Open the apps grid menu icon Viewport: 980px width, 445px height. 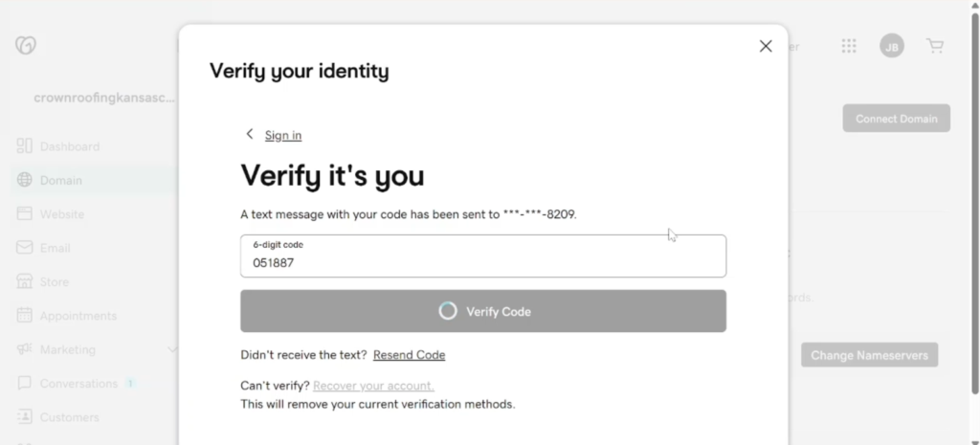pos(848,46)
